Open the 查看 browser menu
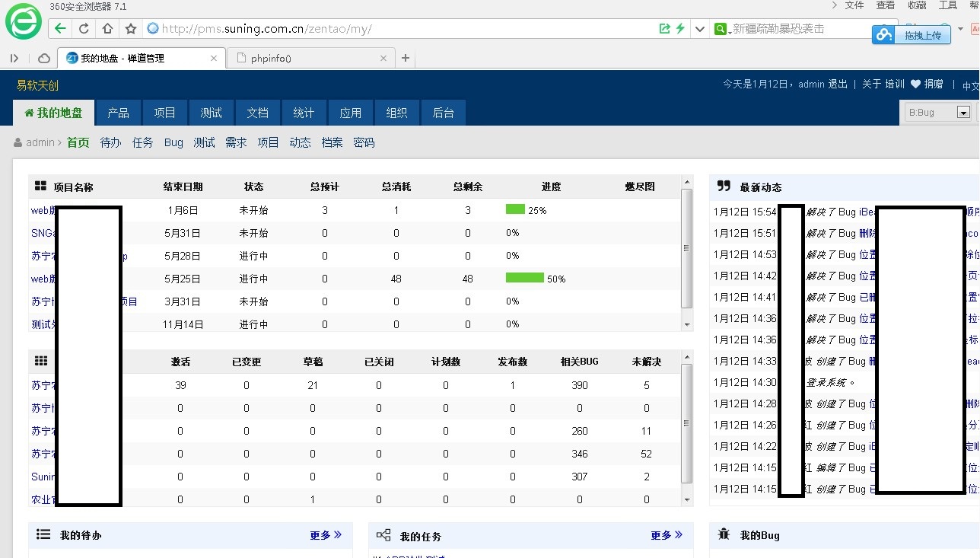980x558 pixels. point(886,5)
